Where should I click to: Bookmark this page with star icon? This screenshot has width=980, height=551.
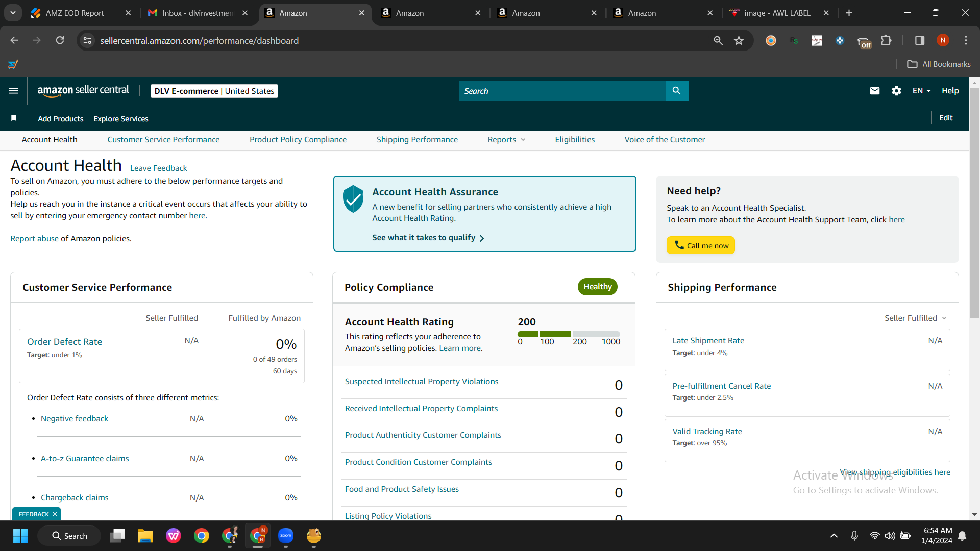click(x=739, y=40)
